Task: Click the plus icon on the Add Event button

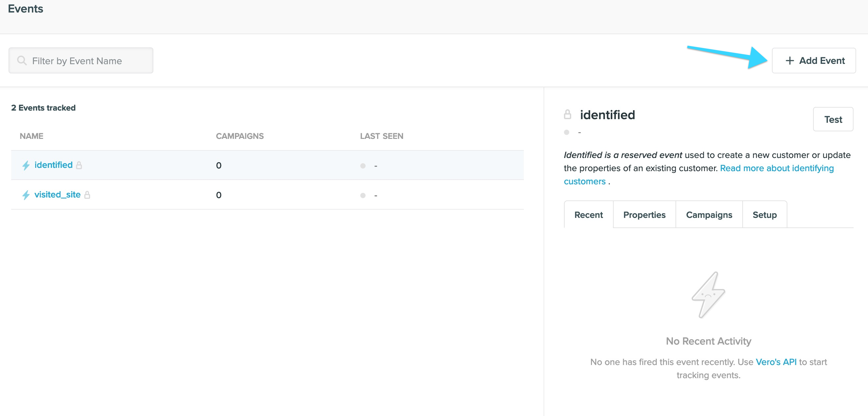Action: tap(790, 61)
